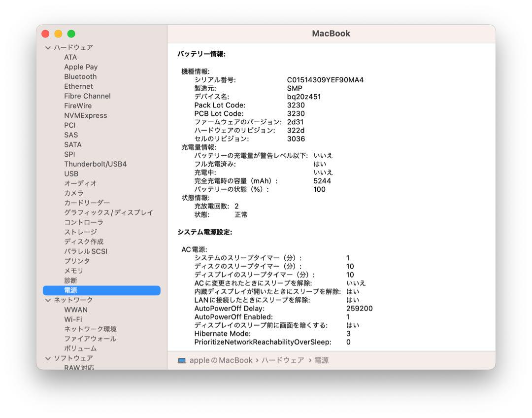
Task: Select ファイアウォール in the sidebar
Action: click(90, 339)
